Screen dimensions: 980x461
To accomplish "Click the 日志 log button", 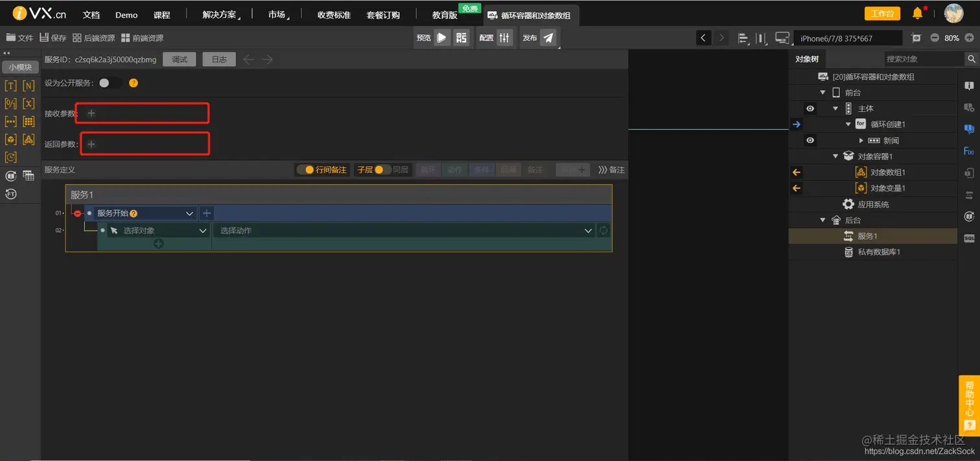I will point(219,60).
